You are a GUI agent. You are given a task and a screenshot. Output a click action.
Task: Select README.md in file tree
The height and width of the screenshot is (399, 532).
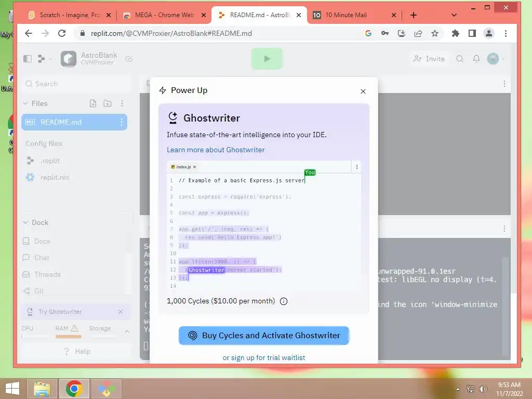(74, 122)
